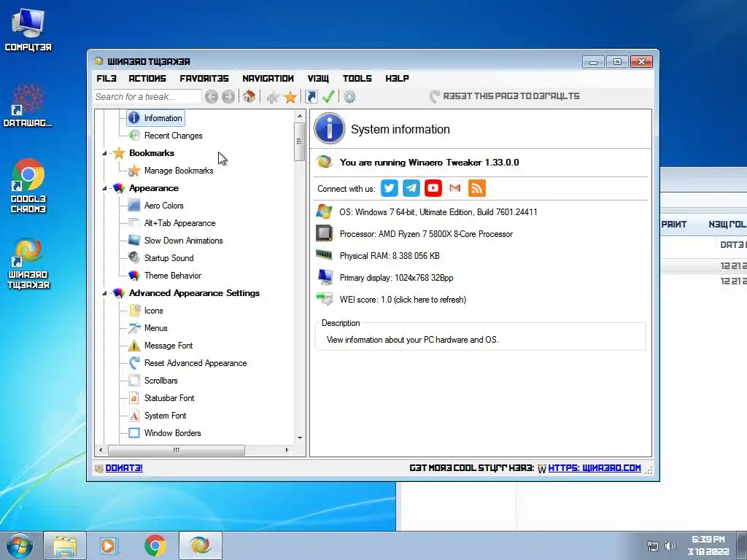The width and height of the screenshot is (747, 560).
Task: Click the Start button orb
Action: (x=20, y=545)
